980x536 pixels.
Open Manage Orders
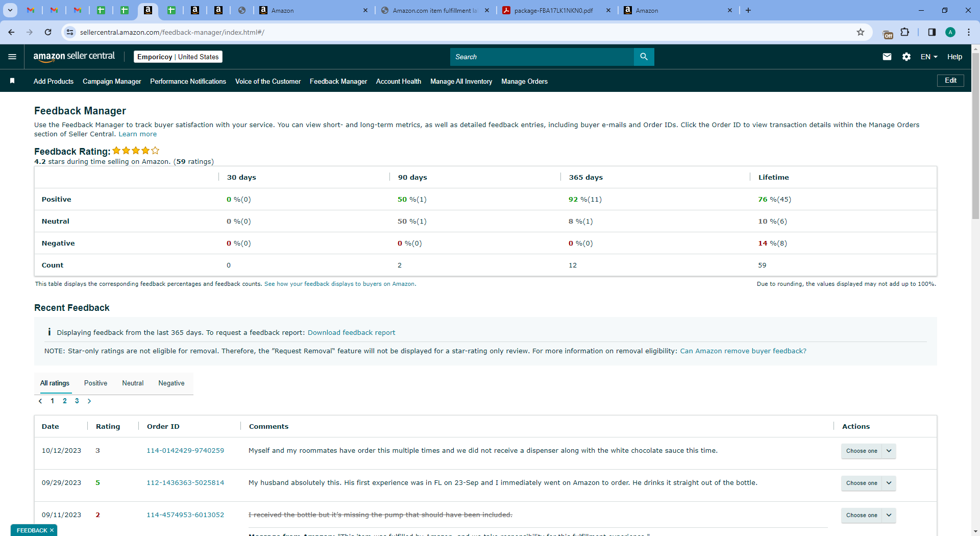[524, 81]
